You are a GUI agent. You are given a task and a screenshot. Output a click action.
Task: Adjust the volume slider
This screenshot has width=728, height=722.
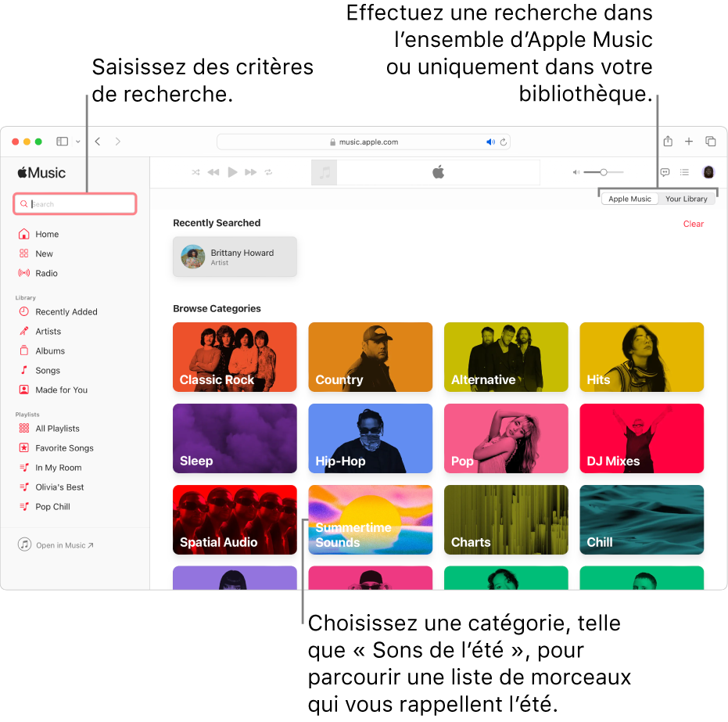[603, 172]
